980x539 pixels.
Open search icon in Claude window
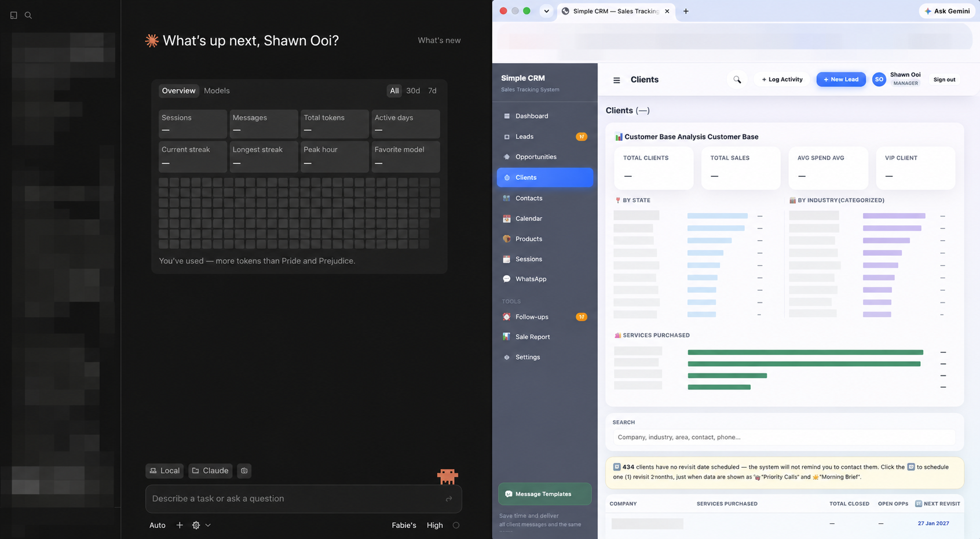click(28, 15)
